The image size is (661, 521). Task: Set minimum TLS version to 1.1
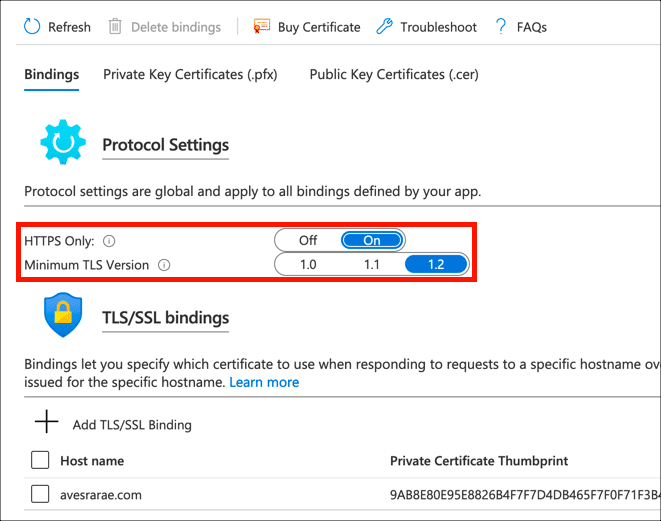pos(372,265)
